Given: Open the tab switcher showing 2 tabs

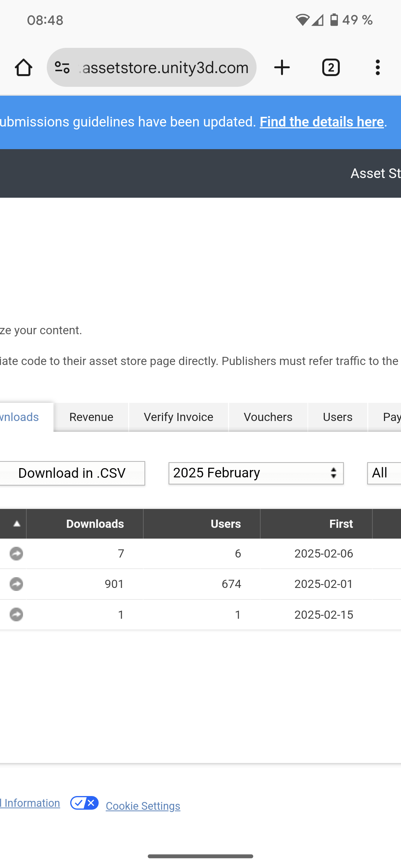Looking at the screenshot, I should click(331, 68).
